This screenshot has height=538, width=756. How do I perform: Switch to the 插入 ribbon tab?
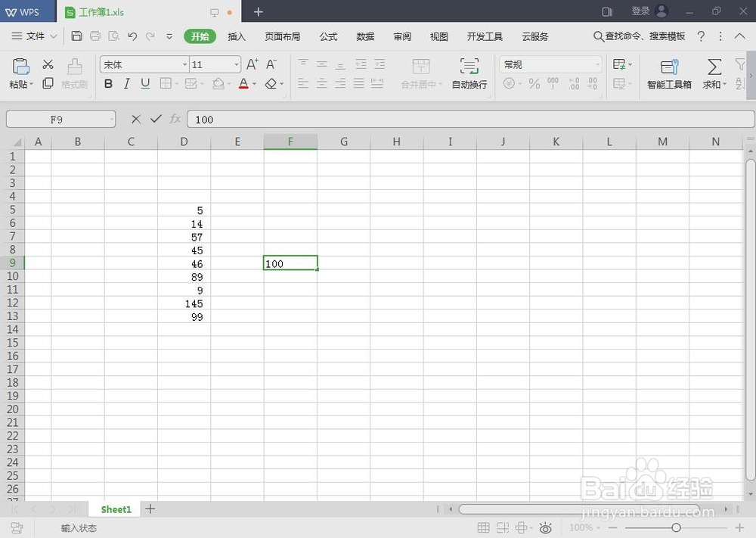click(236, 36)
